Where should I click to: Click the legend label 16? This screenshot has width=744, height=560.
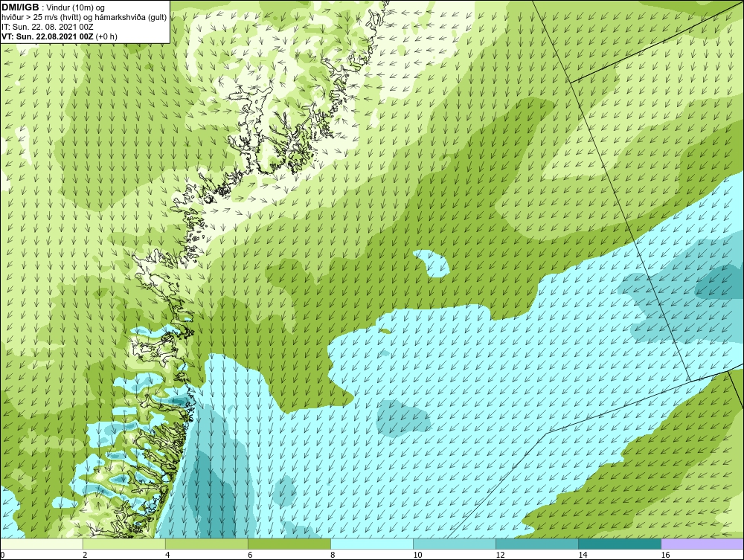665,555
